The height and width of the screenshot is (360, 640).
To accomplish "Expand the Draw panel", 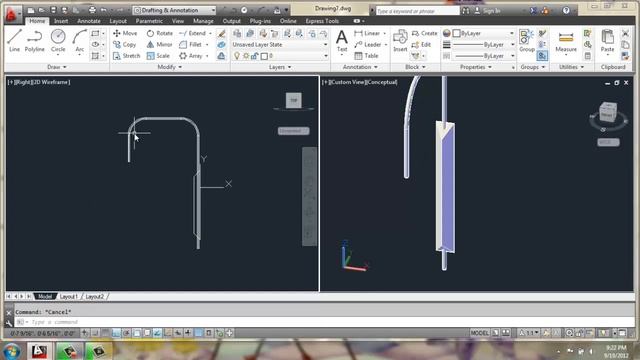I will (57, 67).
